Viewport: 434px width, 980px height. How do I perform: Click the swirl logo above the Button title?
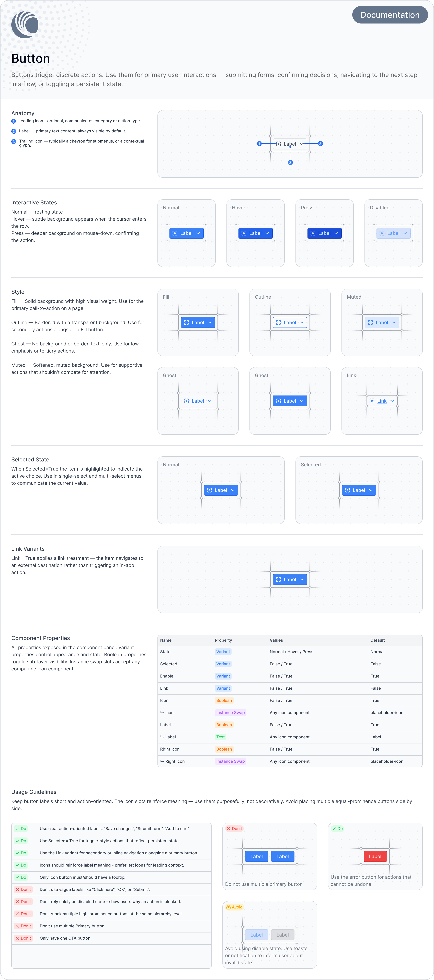pos(25,25)
